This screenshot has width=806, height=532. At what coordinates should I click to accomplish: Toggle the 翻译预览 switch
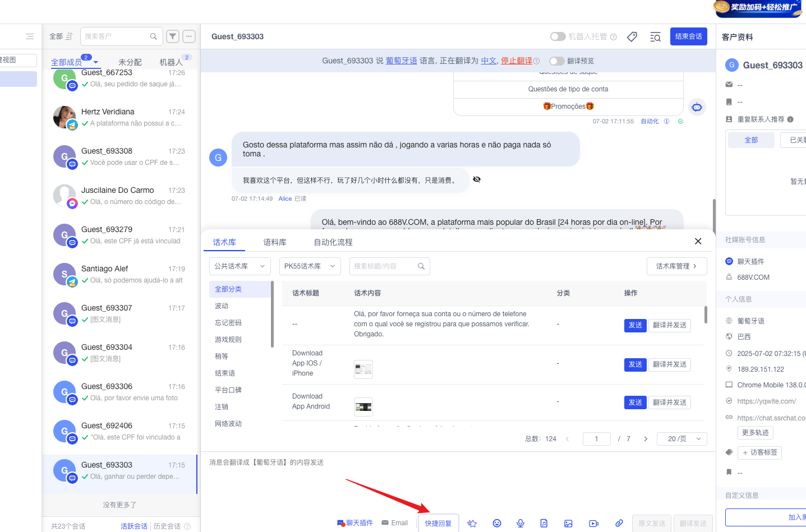(x=556, y=61)
